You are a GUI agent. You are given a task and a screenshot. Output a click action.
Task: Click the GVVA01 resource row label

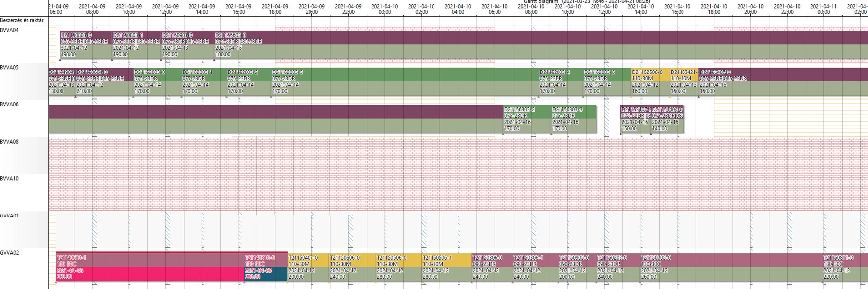click(9, 216)
